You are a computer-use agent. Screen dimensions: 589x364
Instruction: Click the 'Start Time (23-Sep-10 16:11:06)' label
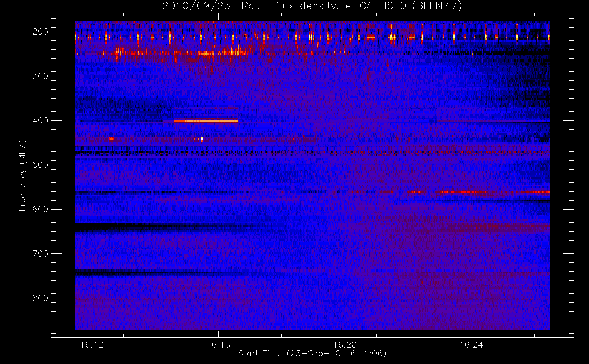pyautogui.click(x=312, y=353)
